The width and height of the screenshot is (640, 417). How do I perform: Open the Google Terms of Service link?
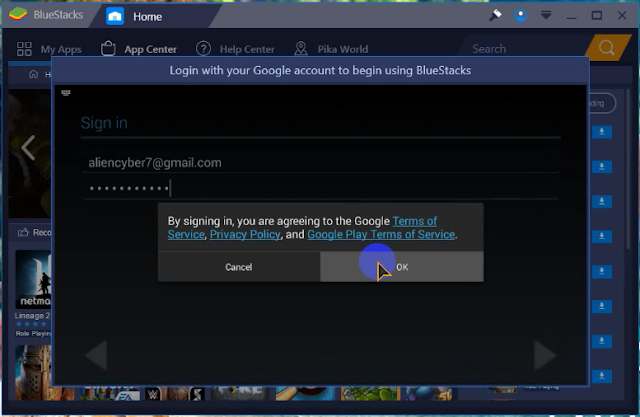pyautogui.click(x=414, y=221)
